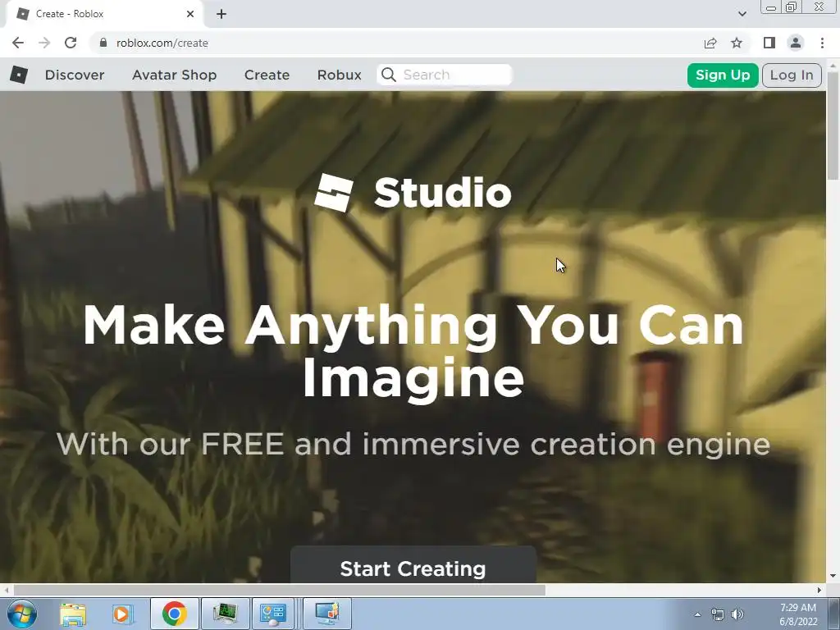Open the tab search dropdown chevron

coord(742,14)
